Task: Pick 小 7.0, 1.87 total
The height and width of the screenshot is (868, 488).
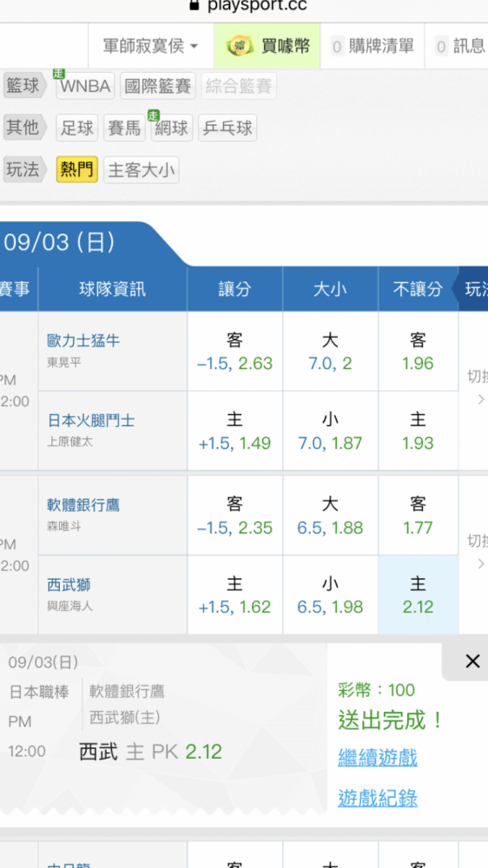Action: pos(330,431)
